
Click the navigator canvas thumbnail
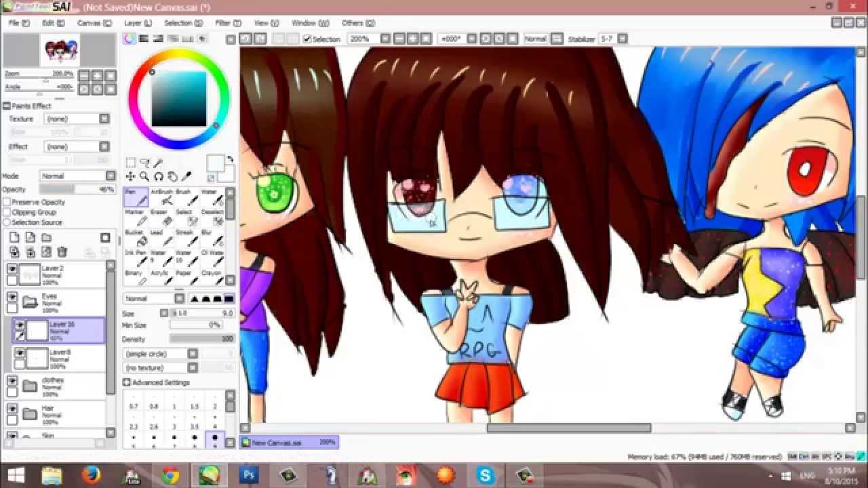(60, 51)
